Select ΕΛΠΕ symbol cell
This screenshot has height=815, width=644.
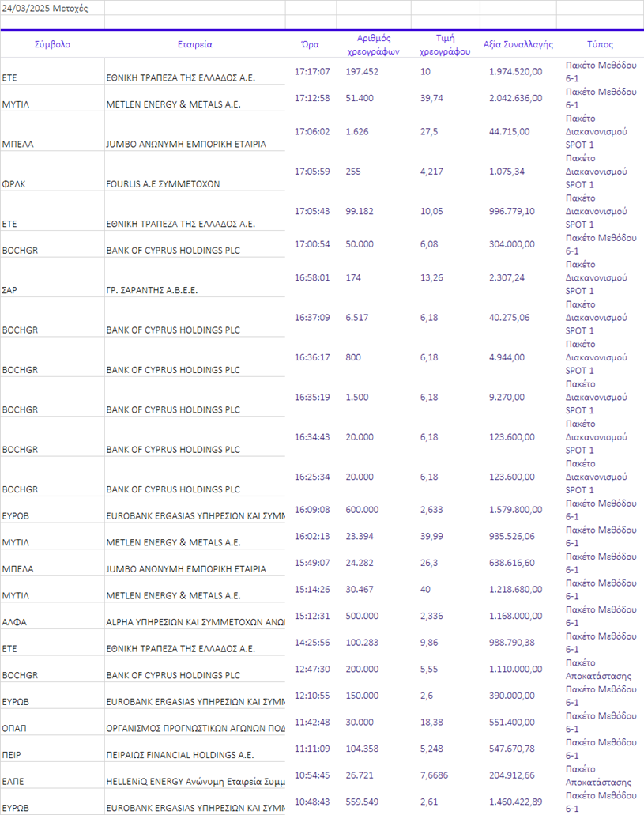click(x=13, y=782)
